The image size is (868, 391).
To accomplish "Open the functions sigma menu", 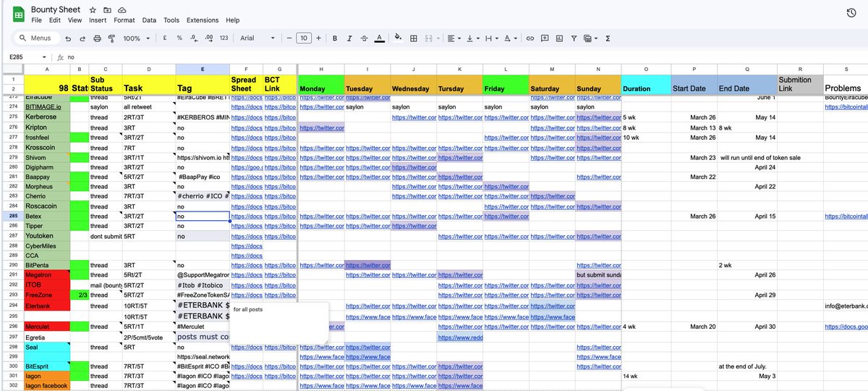I will coord(608,38).
